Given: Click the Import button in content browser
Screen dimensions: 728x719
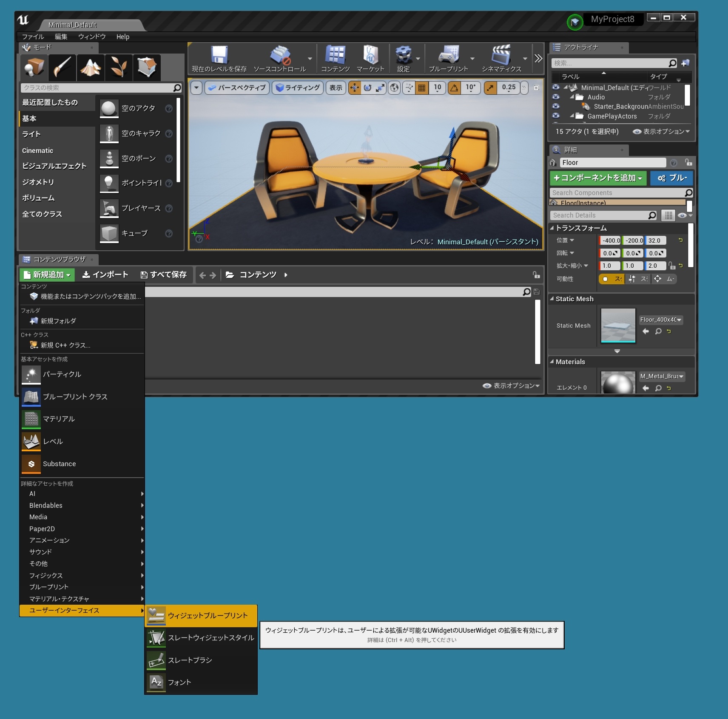Looking at the screenshot, I should 105,275.
